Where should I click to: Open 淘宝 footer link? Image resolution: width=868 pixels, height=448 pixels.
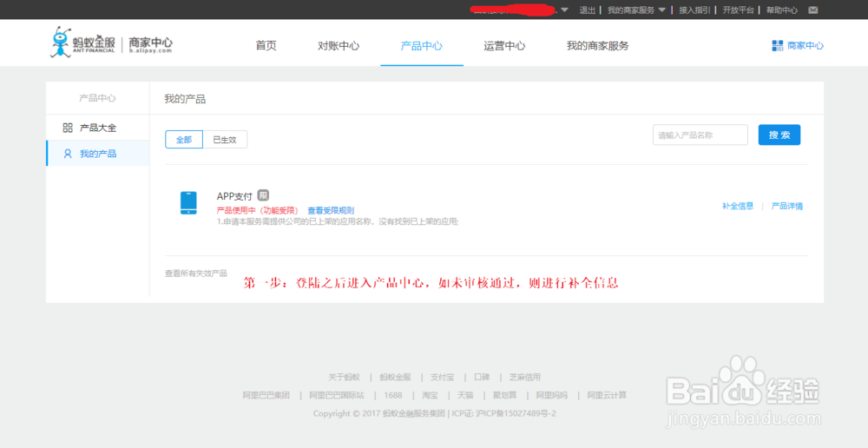click(430, 395)
